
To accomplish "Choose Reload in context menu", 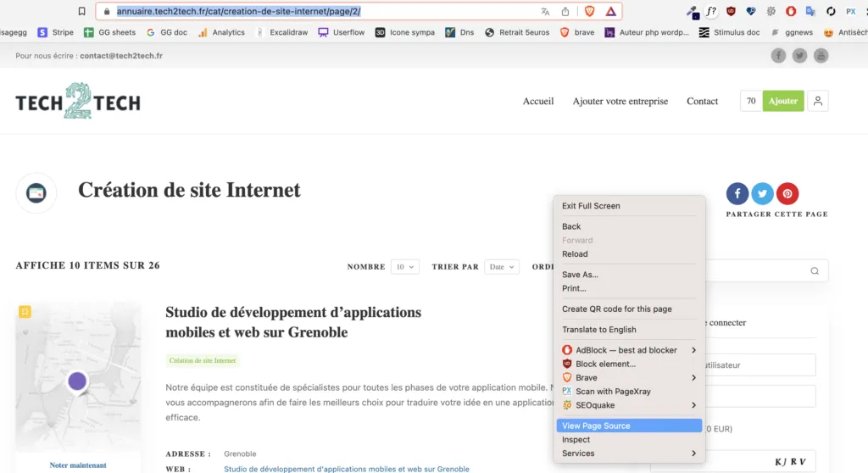I will tap(629, 253).
